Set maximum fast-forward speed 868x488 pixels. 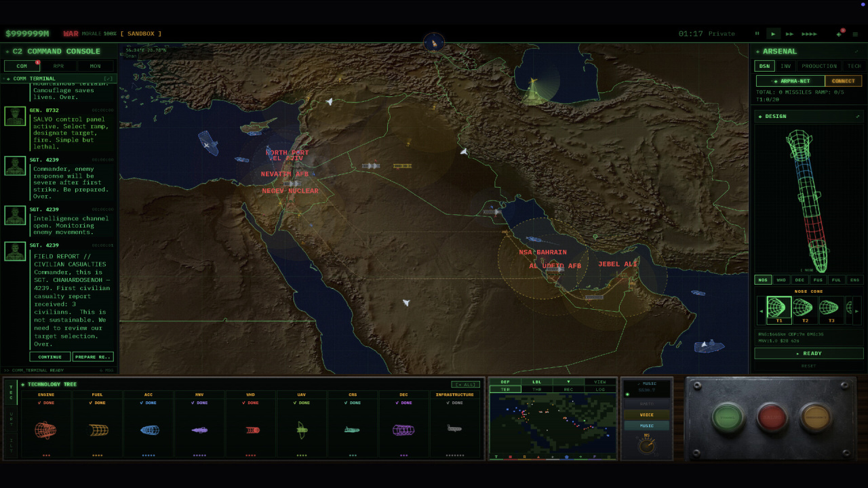click(x=809, y=34)
